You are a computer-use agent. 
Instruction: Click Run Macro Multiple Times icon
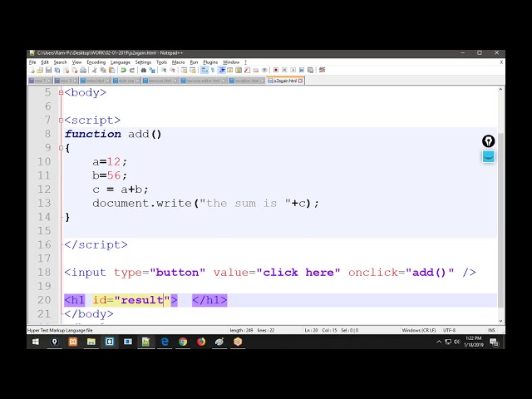click(301, 70)
